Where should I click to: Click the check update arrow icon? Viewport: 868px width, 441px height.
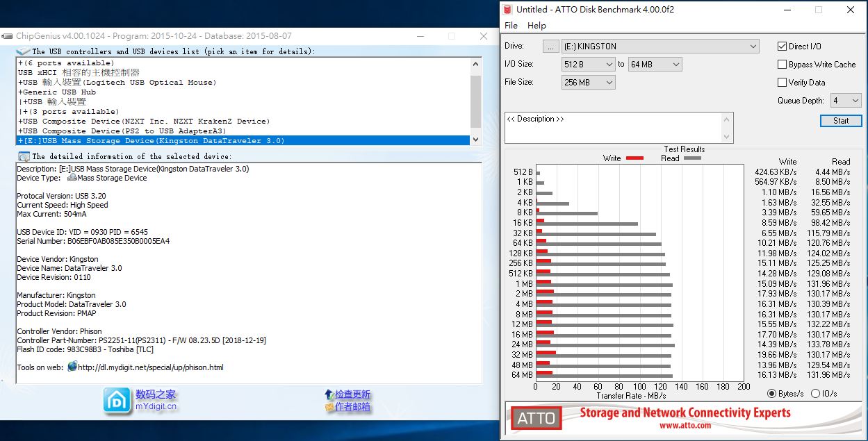(x=329, y=394)
